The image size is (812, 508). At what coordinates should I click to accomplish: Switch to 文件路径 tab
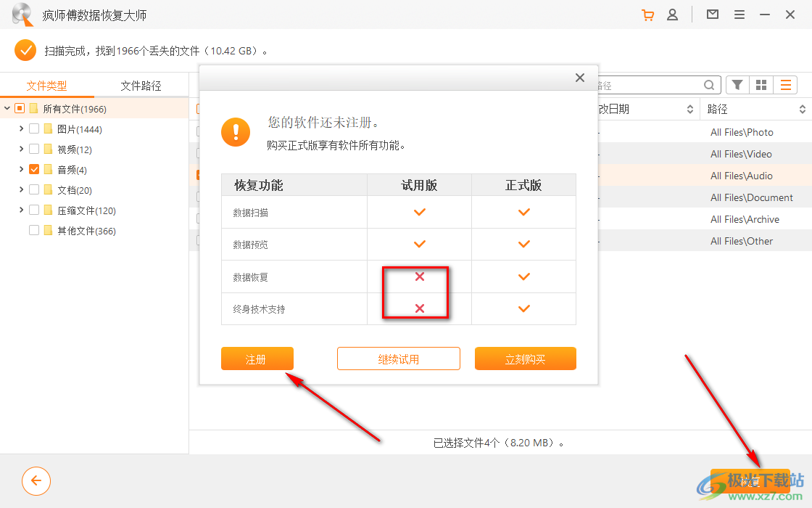point(141,86)
